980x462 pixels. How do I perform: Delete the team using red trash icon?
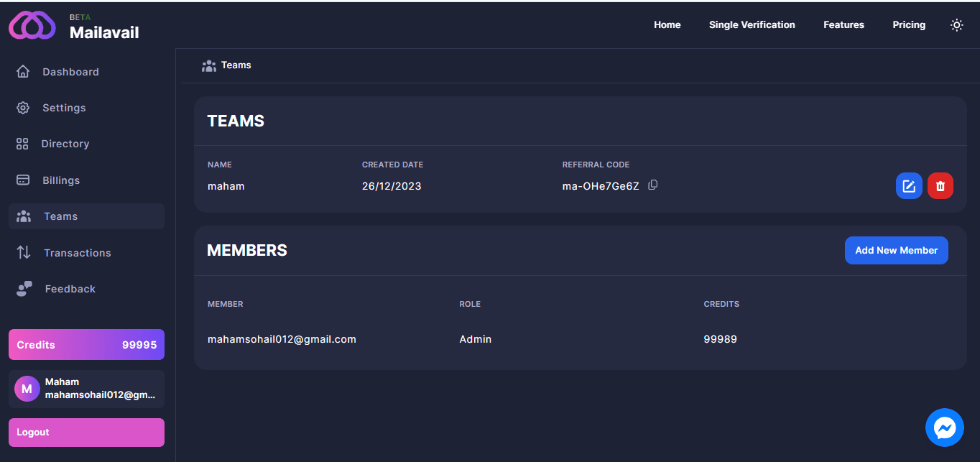click(940, 186)
